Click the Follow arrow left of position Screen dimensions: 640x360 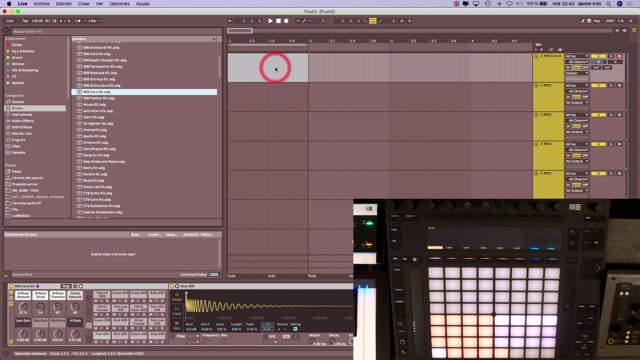pos(230,21)
